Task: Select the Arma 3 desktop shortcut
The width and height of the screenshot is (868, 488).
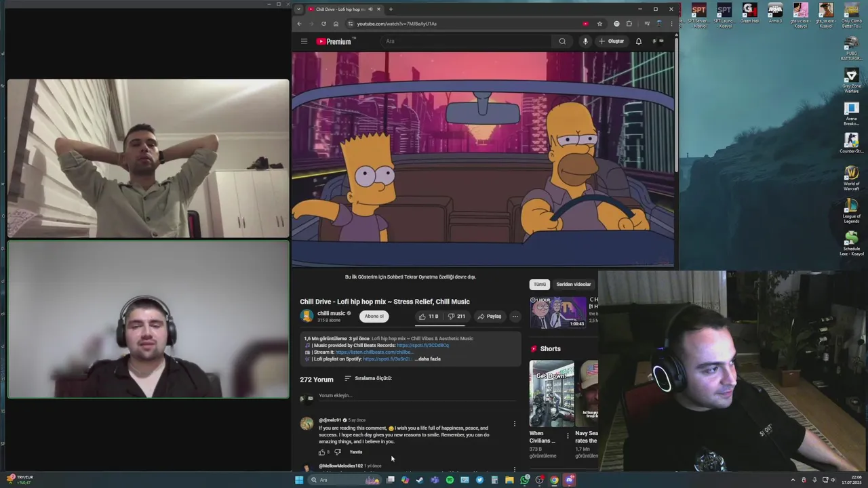Action: (x=775, y=14)
